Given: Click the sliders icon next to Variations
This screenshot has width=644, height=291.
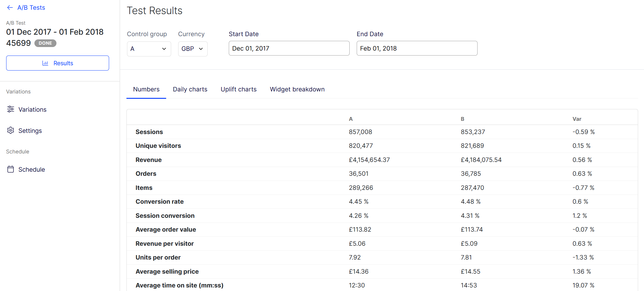Looking at the screenshot, I should (11, 109).
